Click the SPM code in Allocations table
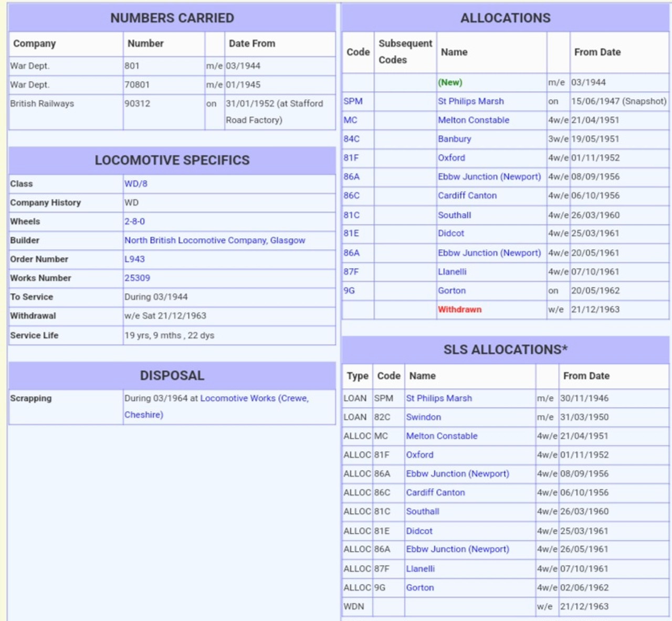The width and height of the screenshot is (672, 621). point(353,101)
